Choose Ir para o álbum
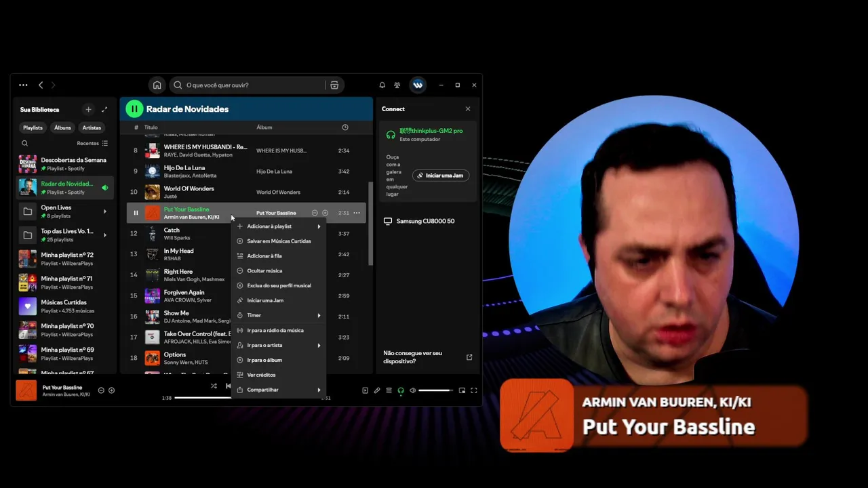Viewport: 868px width, 488px height. pyautogui.click(x=279, y=361)
